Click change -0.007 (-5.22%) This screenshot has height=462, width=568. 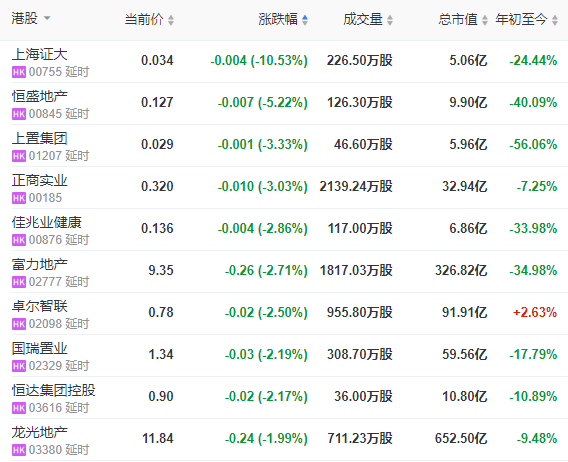coord(263,102)
